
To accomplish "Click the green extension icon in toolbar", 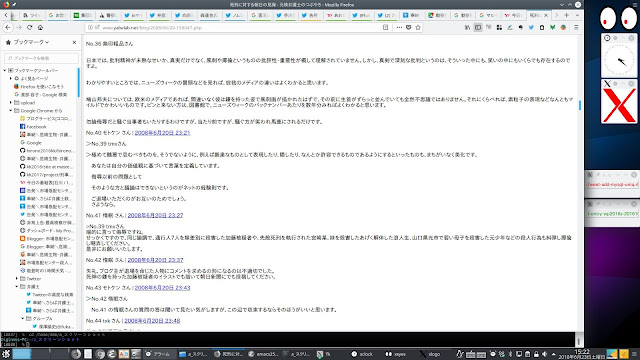I will 552,27.
